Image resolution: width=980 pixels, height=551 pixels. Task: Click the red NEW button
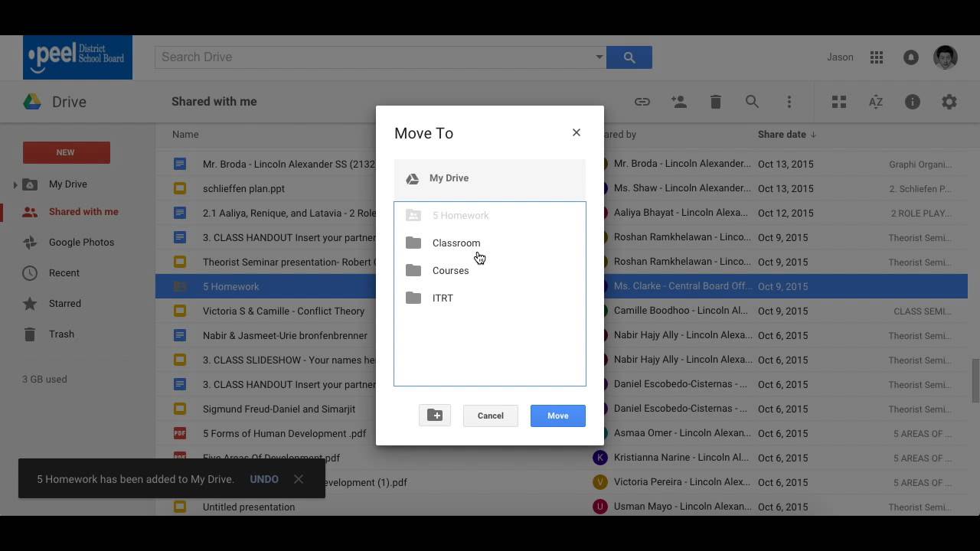(x=67, y=152)
